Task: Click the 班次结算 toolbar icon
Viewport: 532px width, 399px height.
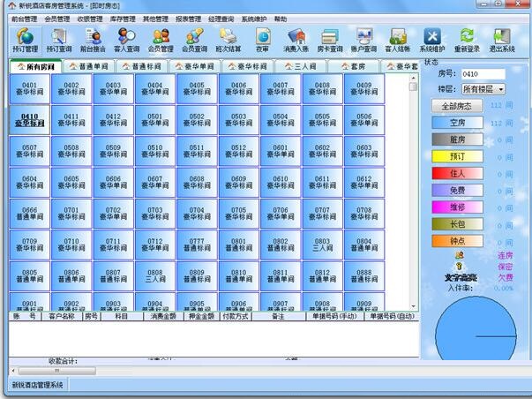Action: [x=229, y=40]
